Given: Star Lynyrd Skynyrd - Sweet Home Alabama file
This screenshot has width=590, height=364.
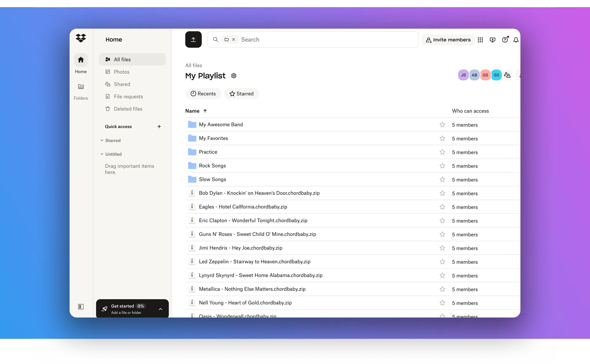Looking at the screenshot, I should click(442, 276).
